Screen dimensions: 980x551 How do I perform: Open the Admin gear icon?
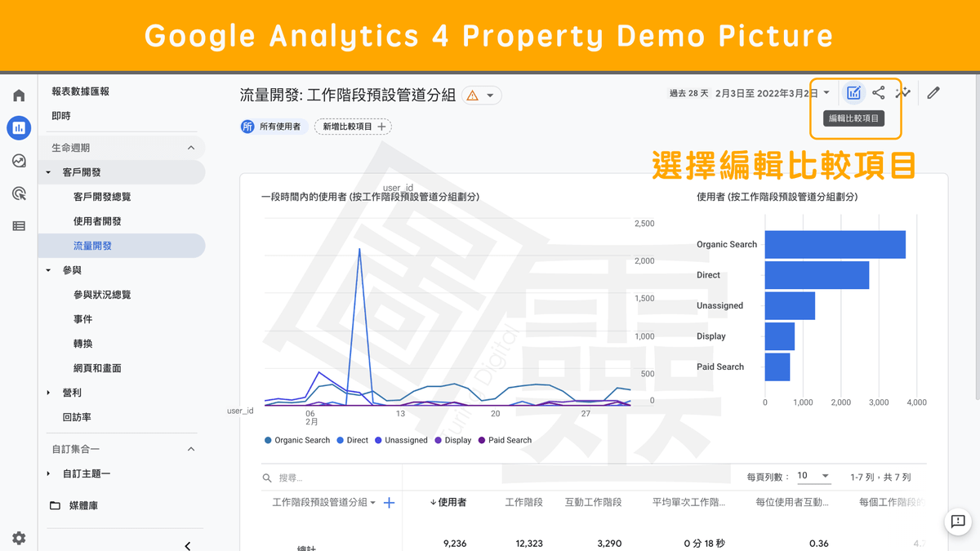[19, 538]
